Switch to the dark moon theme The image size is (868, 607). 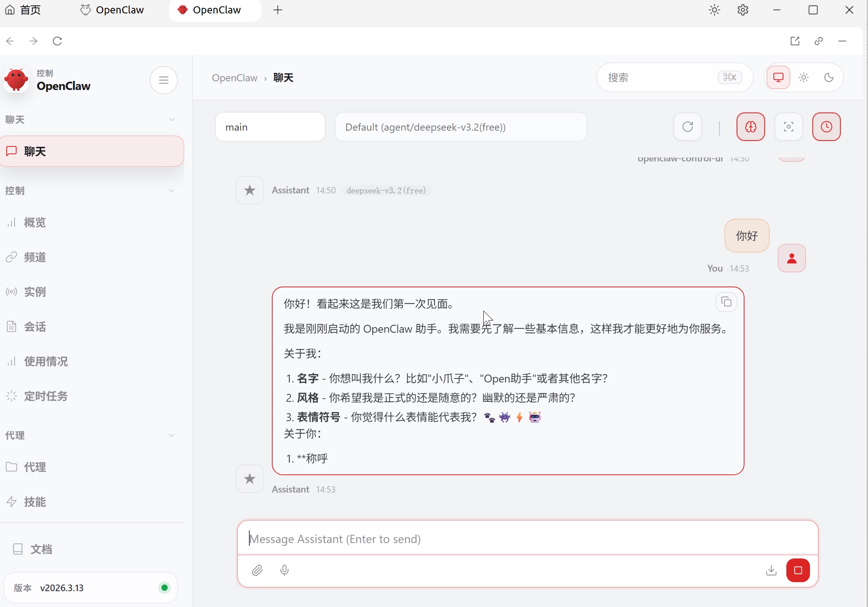(829, 77)
